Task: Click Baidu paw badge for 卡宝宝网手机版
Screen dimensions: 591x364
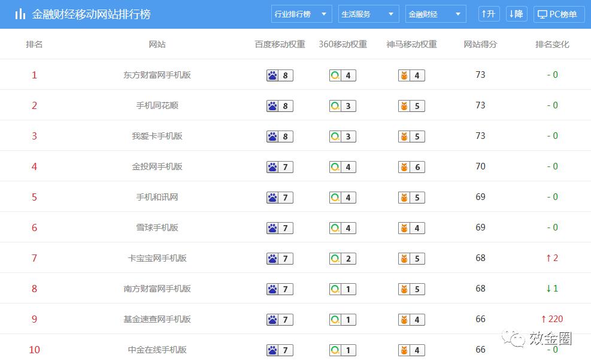Action: (280, 259)
